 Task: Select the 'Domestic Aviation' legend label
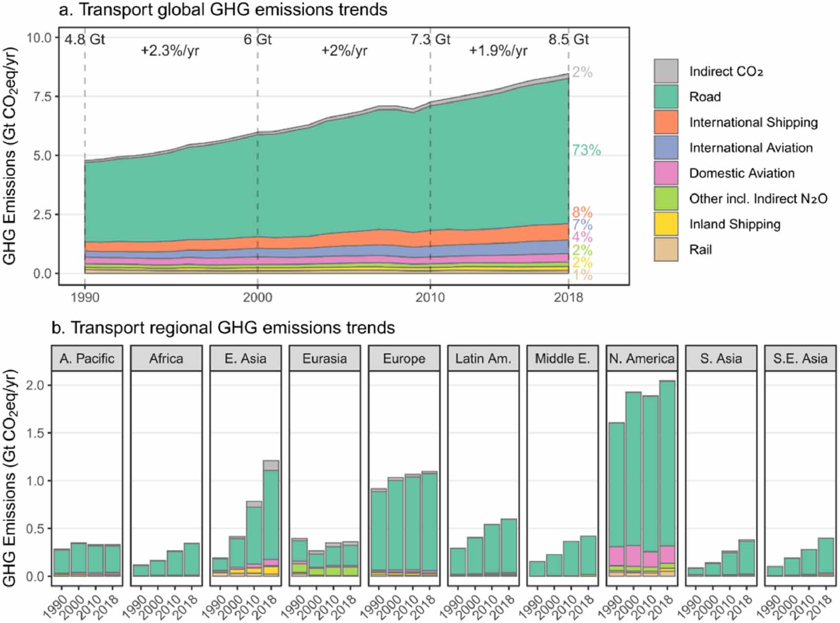pos(742,173)
